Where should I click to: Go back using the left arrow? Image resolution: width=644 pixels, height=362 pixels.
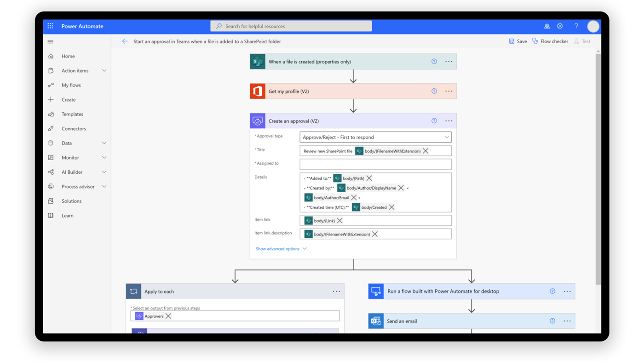(125, 41)
